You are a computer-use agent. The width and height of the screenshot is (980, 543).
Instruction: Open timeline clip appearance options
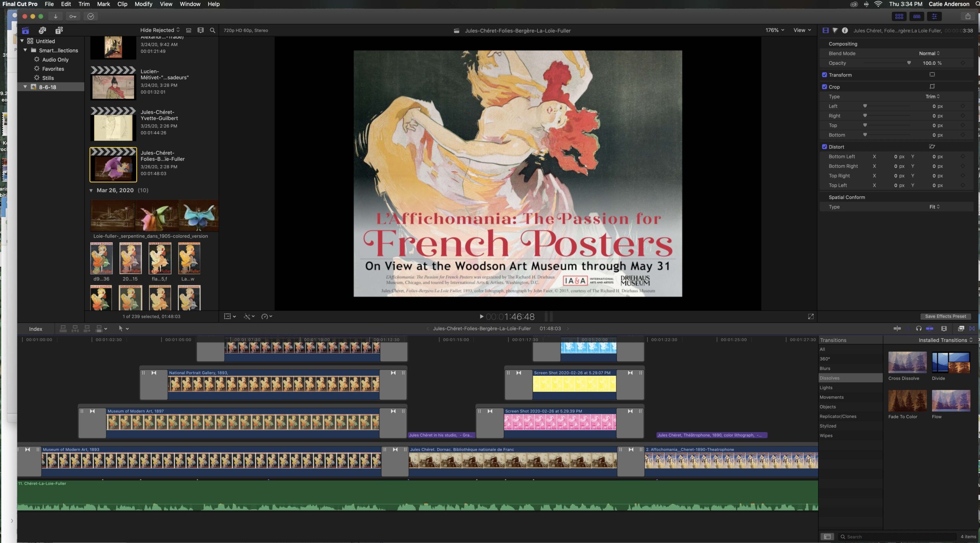coord(944,329)
